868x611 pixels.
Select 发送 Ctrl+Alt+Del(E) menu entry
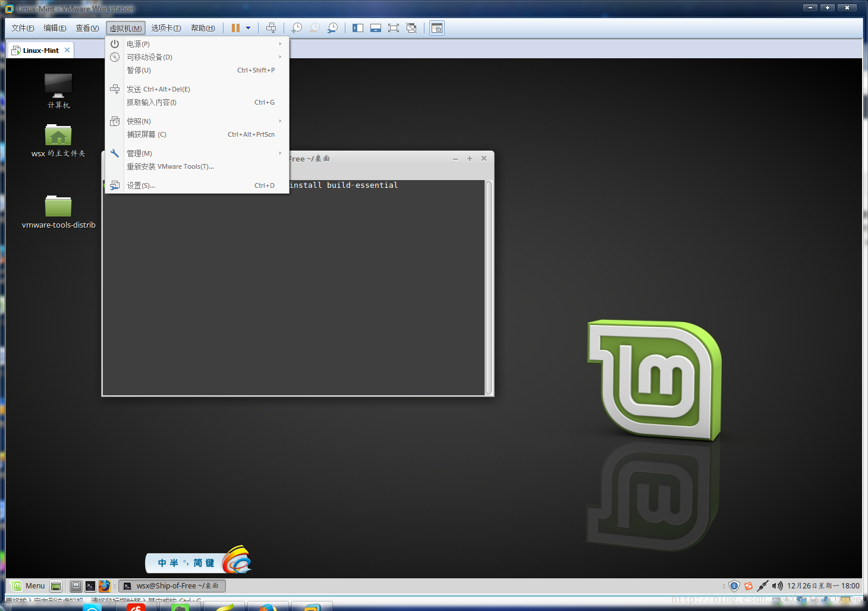(x=197, y=89)
